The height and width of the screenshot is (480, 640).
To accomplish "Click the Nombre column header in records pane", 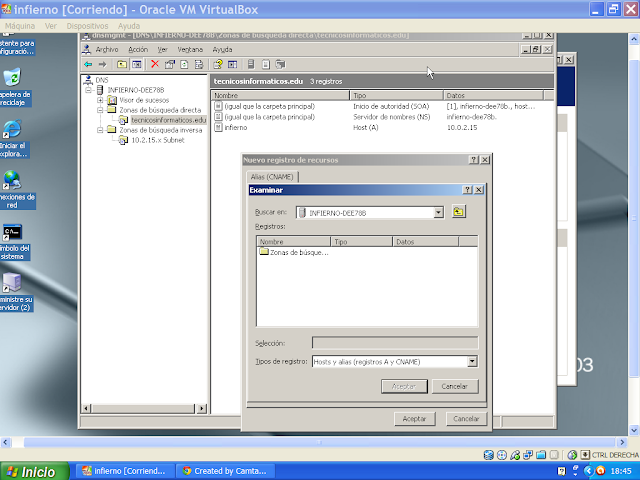I will coord(280,95).
